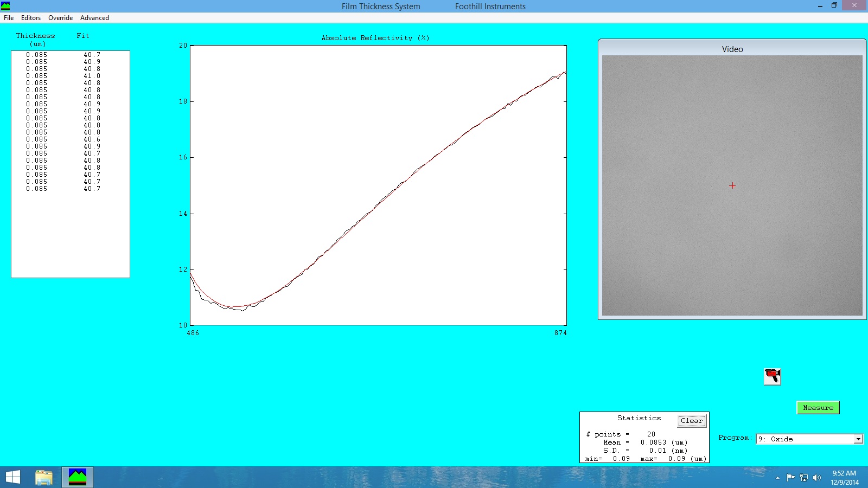Expand the Program dropdown arrow
Viewport: 868px width, 488px height.
point(858,439)
